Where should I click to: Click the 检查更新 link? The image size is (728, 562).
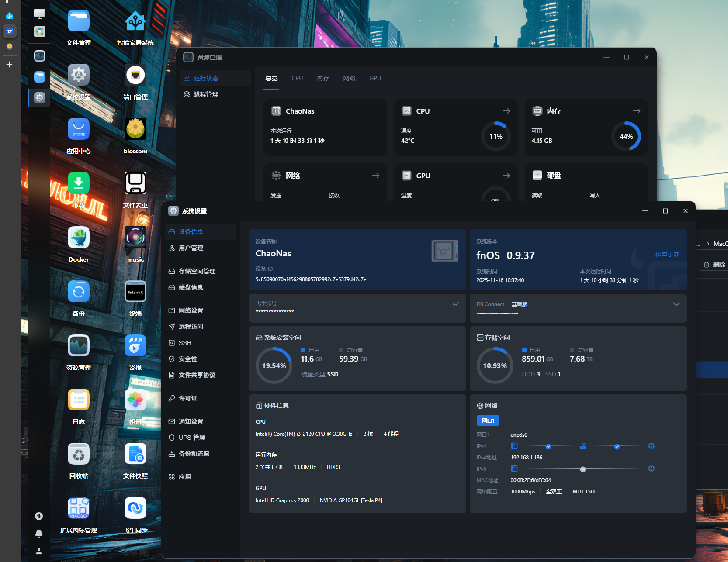pos(667,255)
